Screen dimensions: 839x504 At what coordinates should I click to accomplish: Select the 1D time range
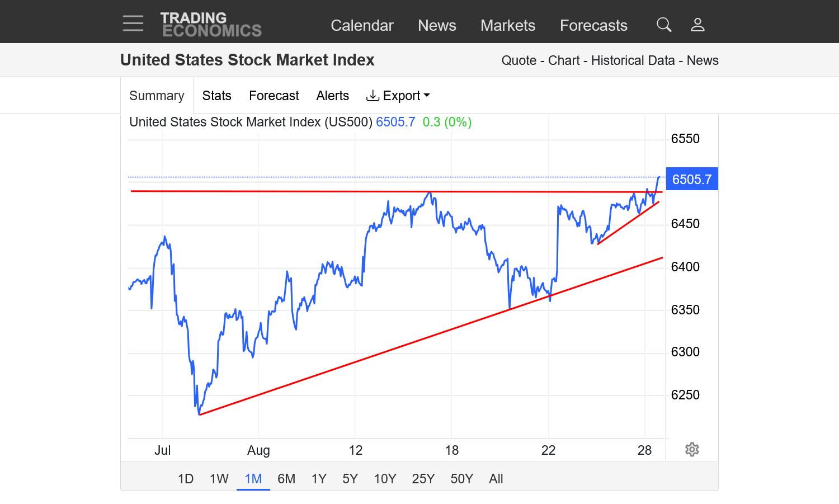[185, 479]
